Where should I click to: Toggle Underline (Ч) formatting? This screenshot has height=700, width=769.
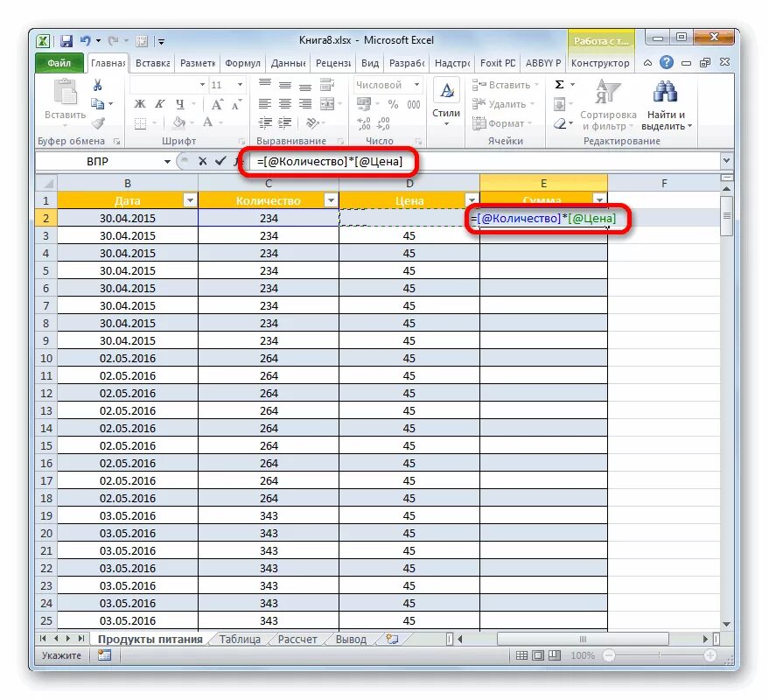click(180, 104)
